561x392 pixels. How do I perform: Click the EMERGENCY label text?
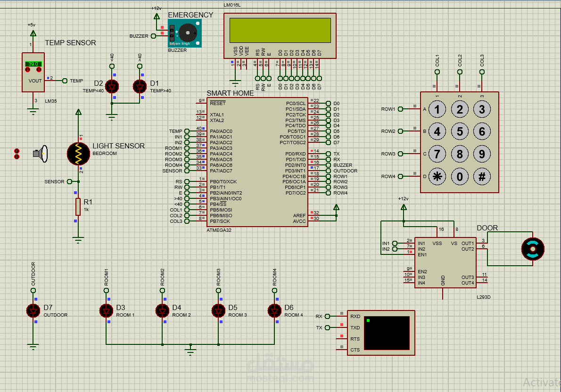[191, 15]
